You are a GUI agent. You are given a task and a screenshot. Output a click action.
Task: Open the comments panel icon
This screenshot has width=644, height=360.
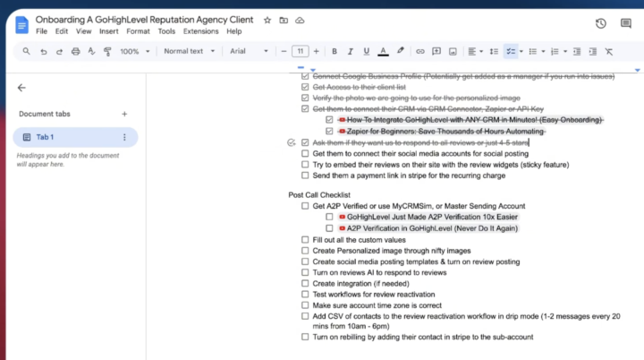coord(626,23)
